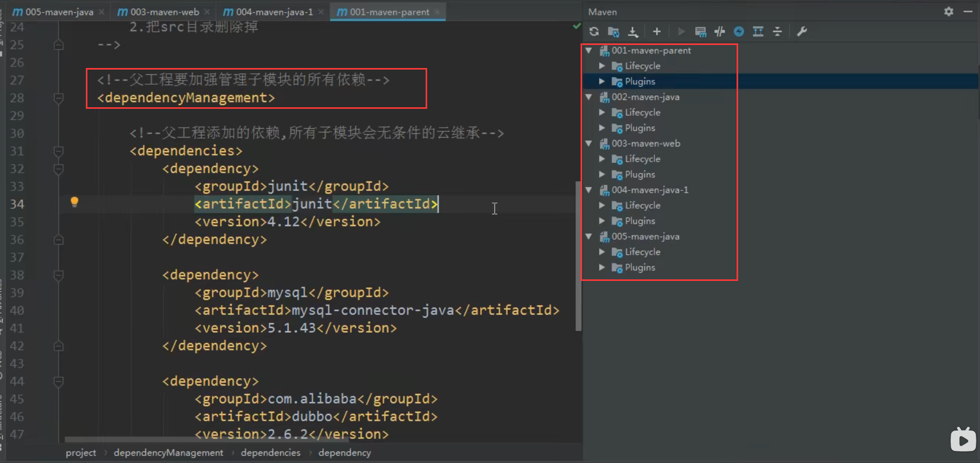Select Lifecycle under 005-maven-java

(642, 252)
